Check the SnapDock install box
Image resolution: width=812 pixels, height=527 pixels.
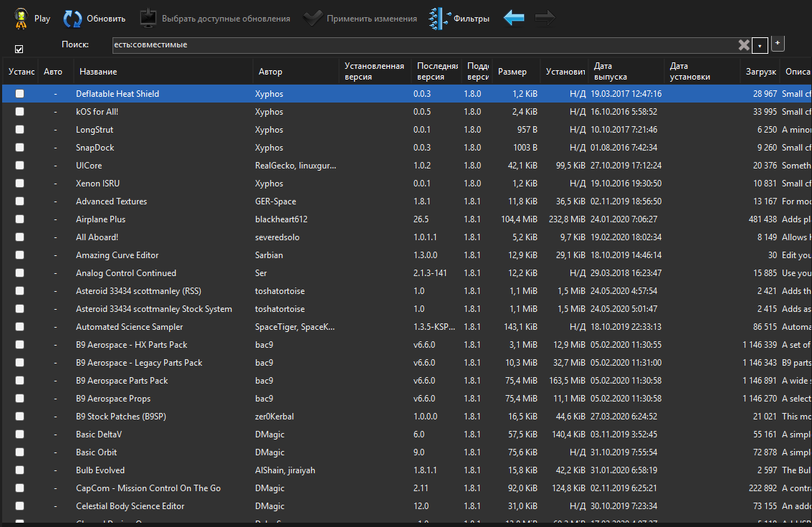click(x=19, y=147)
